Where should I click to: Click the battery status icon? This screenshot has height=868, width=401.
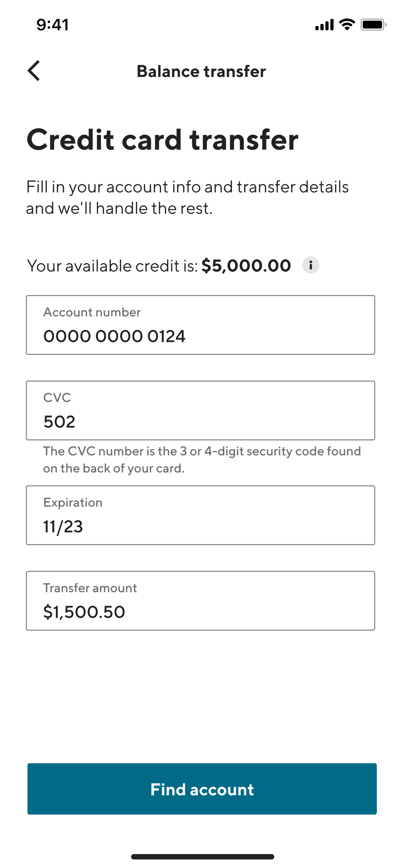point(373,25)
